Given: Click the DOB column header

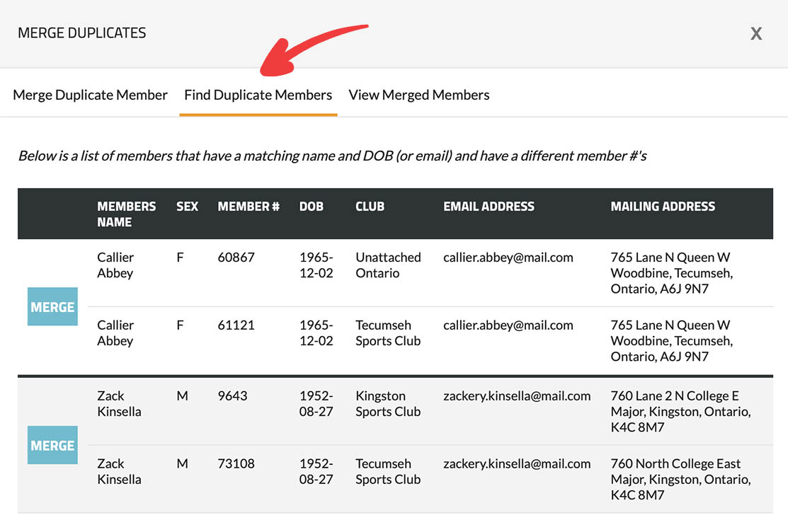Looking at the screenshot, I should point(311,207).
